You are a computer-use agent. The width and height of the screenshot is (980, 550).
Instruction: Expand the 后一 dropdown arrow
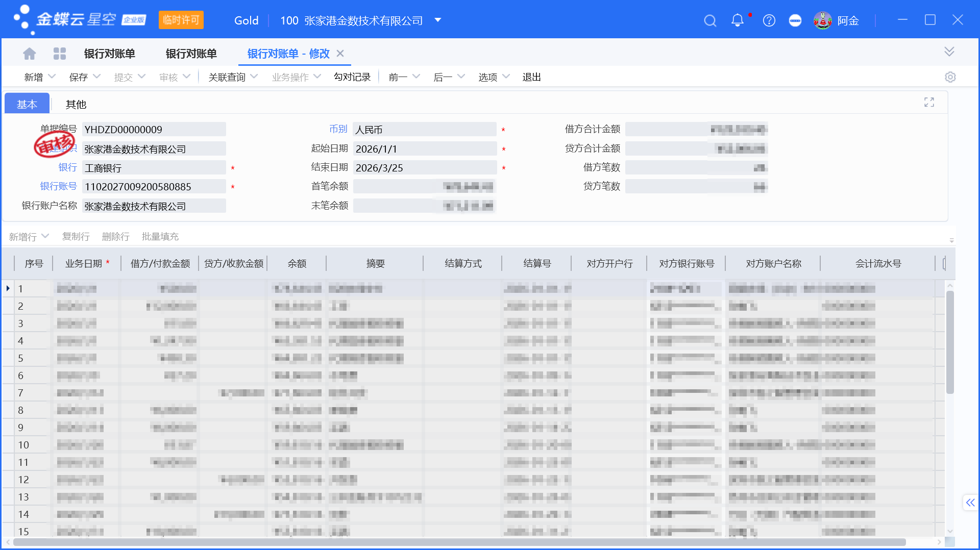tap(461, 77)
